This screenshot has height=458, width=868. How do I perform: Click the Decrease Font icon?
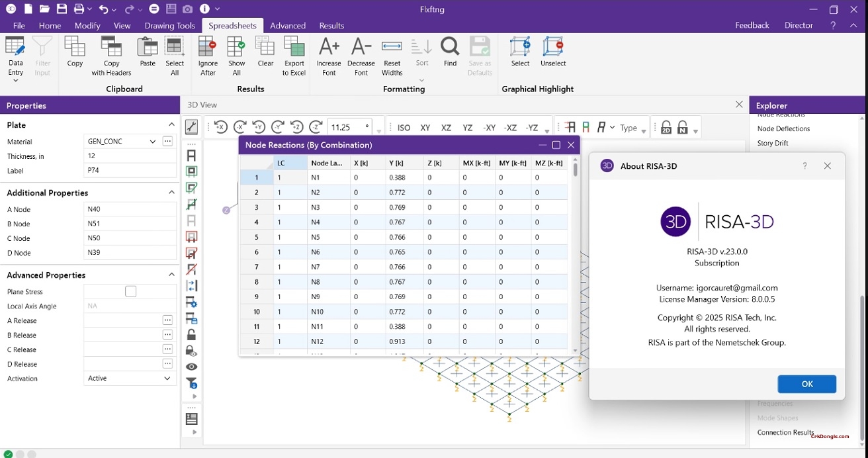(x=361, y=48)
